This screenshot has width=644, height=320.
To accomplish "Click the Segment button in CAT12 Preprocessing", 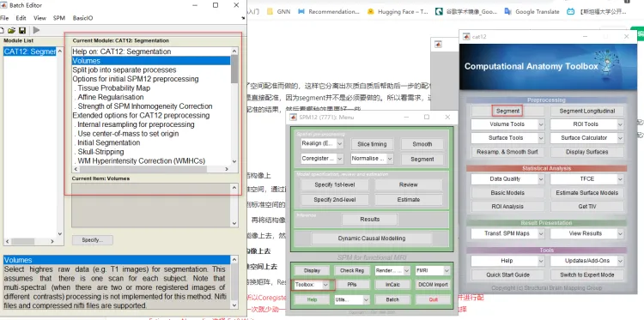I will pyautogui.click(x=507, y=111).
